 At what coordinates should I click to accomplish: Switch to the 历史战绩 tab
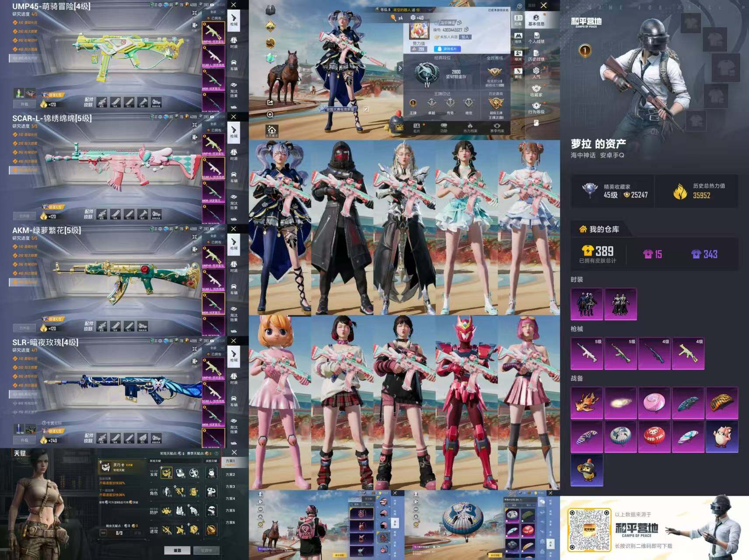pyautogui.click(x=536, y=56)
